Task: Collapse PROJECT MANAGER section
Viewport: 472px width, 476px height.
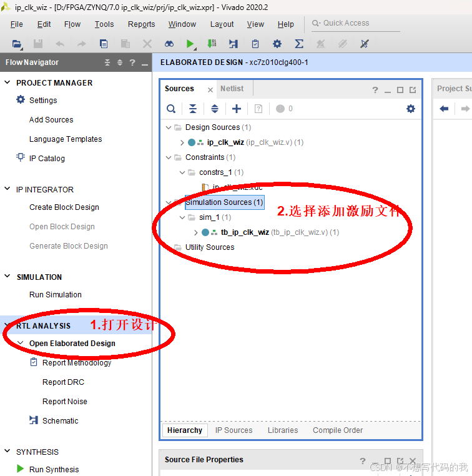Action: [7, 82]
